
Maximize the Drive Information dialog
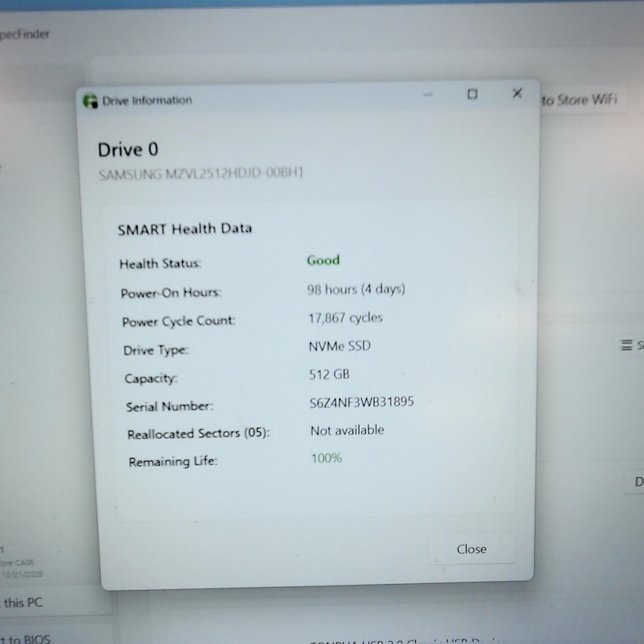click(472, 94)
